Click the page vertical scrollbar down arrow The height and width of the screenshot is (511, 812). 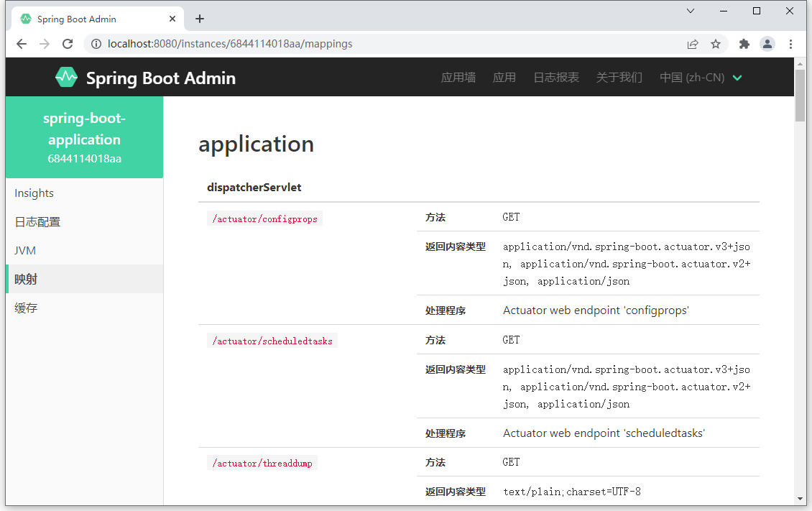coord(800,498)
